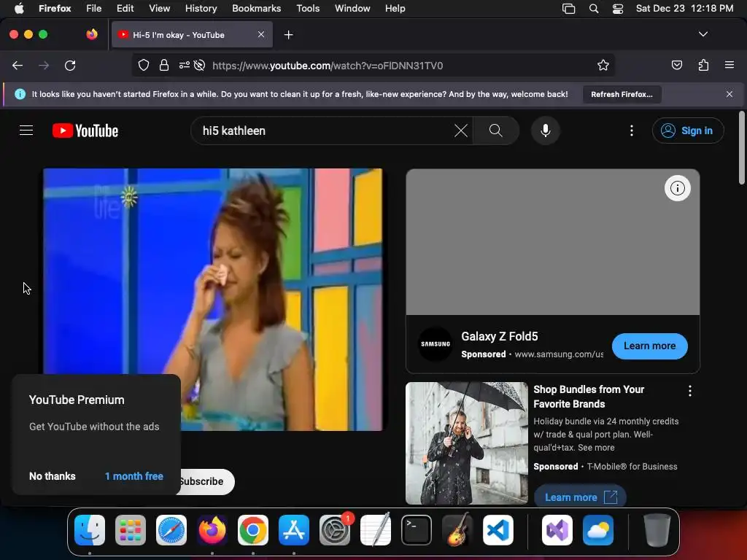The width and height of the screenshot is (747, 560).
Task: Open Safari from the dock
Action: (x=171, y=530)
